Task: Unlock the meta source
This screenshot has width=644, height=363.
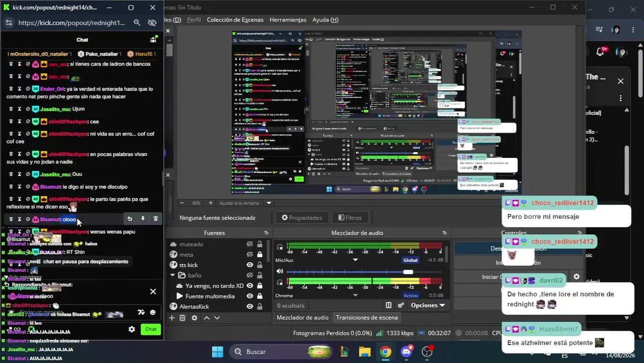Action: [x=260, y=255]
